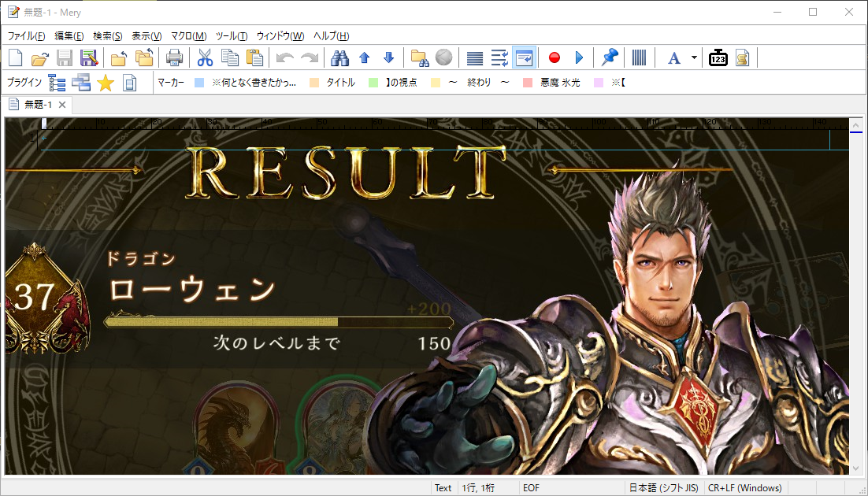Viewport: 868px width, 496px height.
Task: Click marker label ※何となく書きたかっ…
Action: pos(254,83)
